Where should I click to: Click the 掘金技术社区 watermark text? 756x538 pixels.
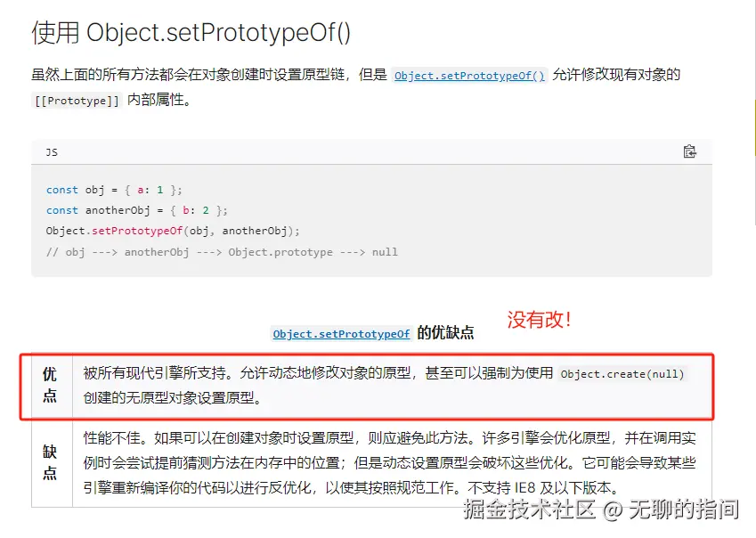coord(529,510)
